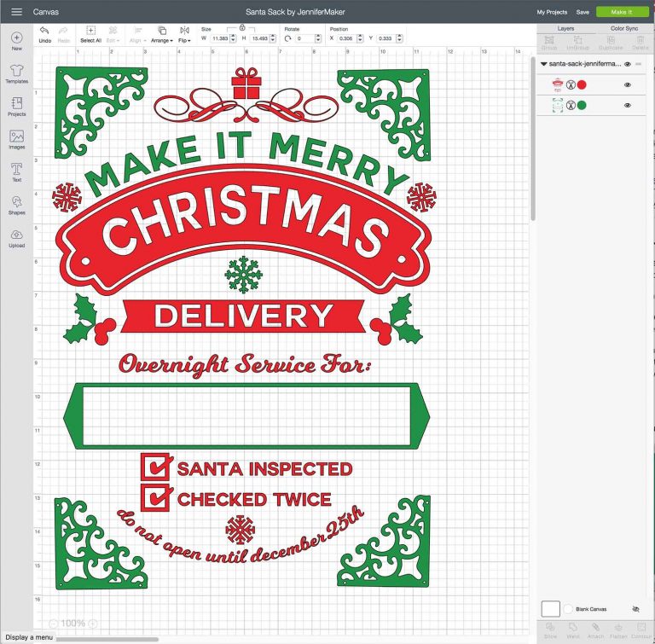Click the Save button
Viewport: 655px width, 644px height.
coord(583,12)
